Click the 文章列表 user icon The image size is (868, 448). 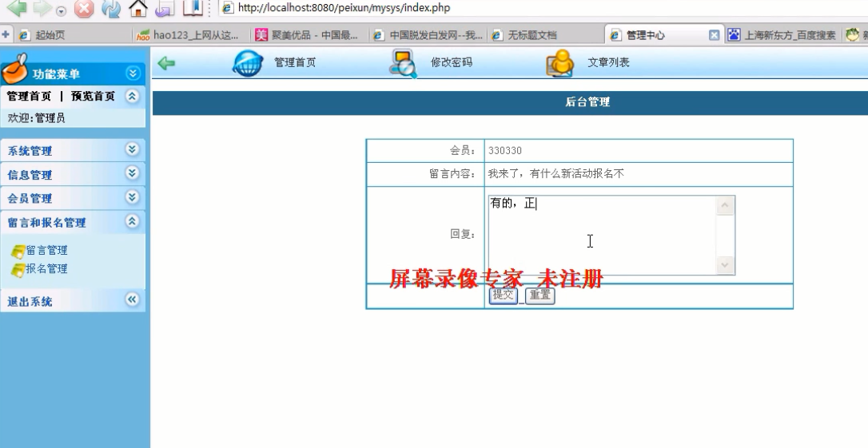(x=559, y=63)
